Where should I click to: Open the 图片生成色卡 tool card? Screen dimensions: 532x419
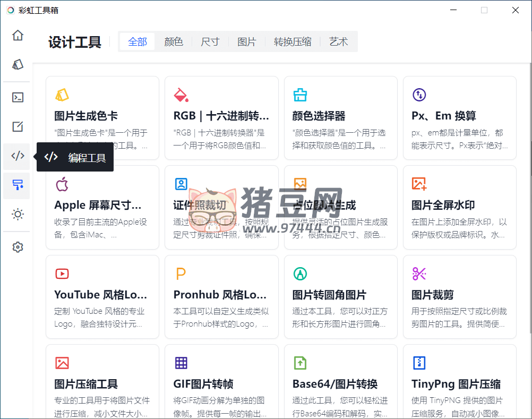[102, 118]
